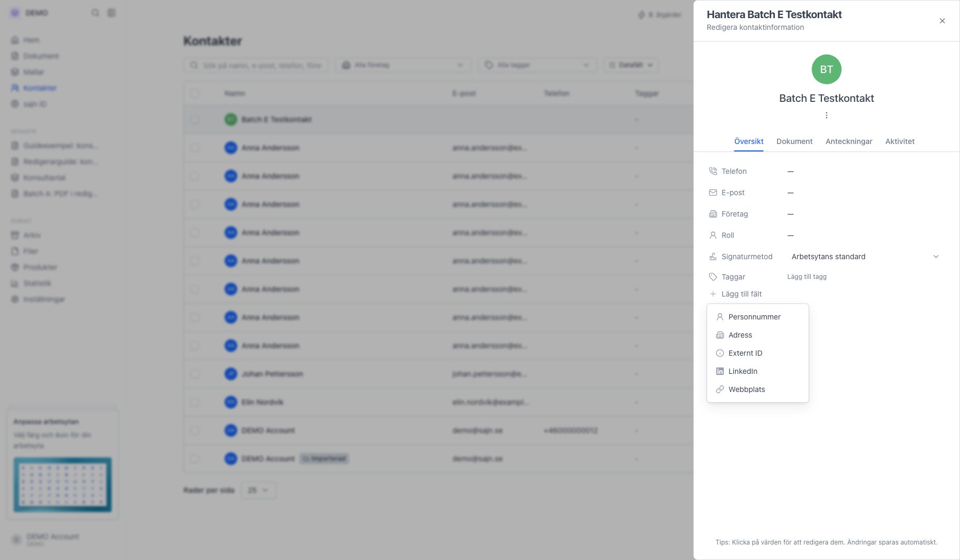Choose Adress from the field menu
This screenshot has height=560, width=960.
[758, 335]
